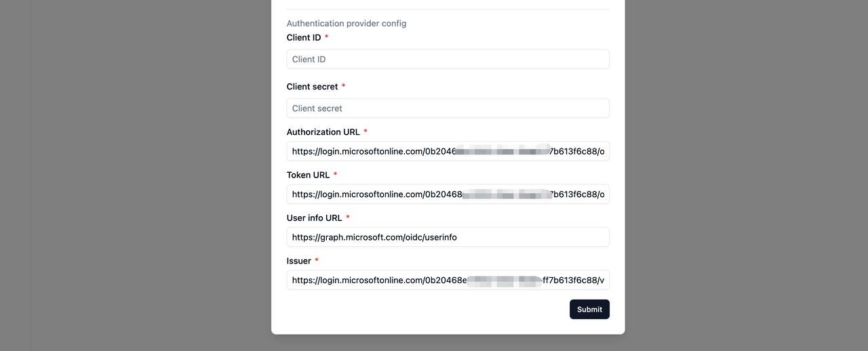Click the required marker next to Client secret

tap(343, 85)
